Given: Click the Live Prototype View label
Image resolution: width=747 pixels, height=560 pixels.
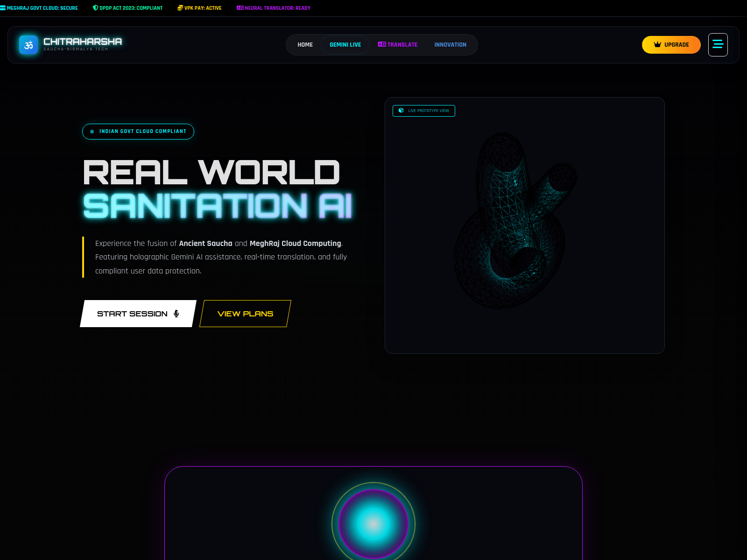Looking at the screenshot, I should pyautogui.click(x=424, y=111).
